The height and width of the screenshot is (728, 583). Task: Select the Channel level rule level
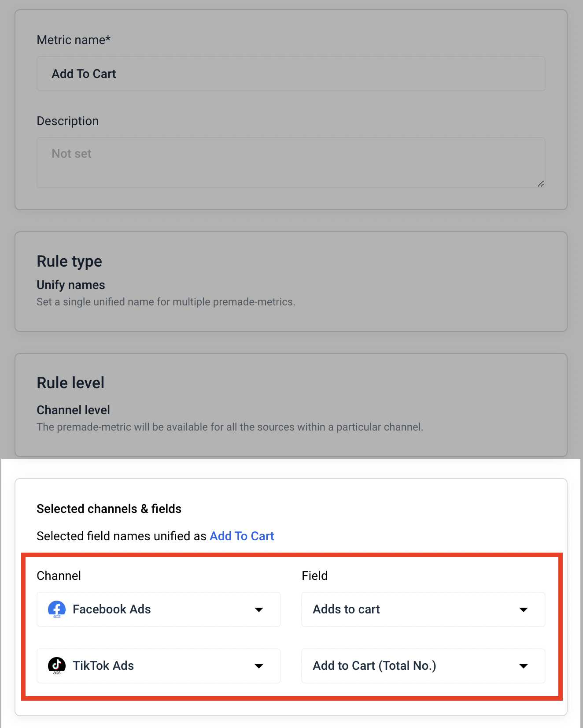tap(73, 410)
